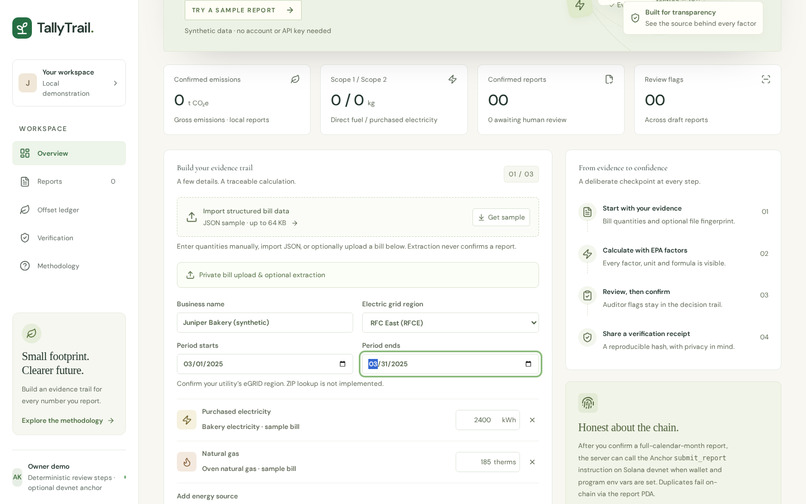Click the 'Calculate with EPA factors' text

click(x=645, y=250)
